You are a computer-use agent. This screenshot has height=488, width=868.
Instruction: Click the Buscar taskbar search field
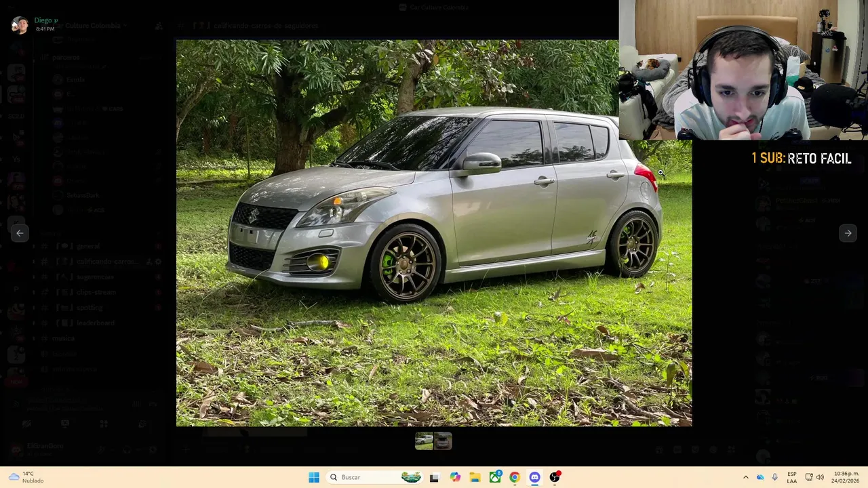pos(375,477)
